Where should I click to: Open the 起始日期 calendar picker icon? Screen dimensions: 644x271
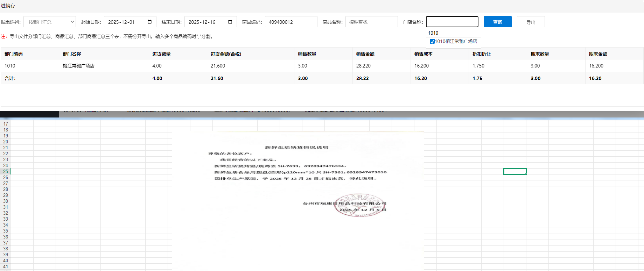(x=149, y=22)
